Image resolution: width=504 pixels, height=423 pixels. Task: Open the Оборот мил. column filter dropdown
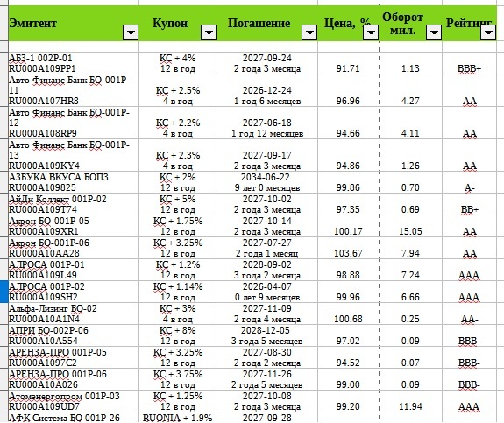pyautogui.click(x=434, y=32)
